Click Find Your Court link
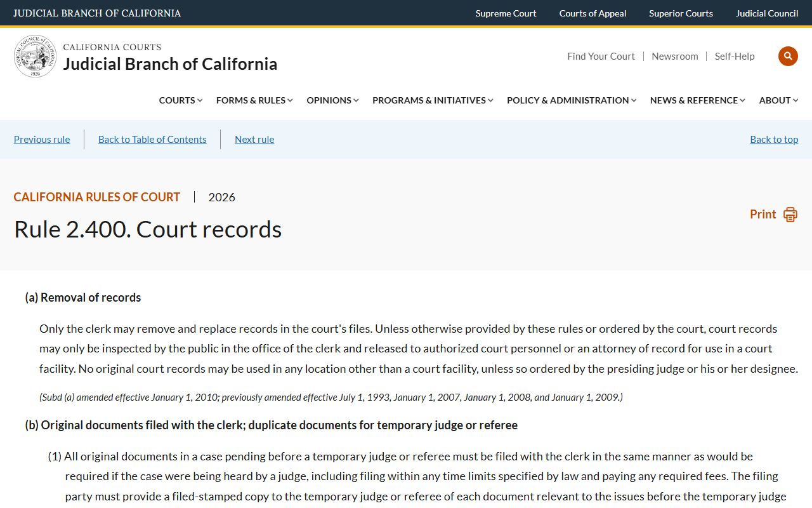Viewport: 812px width, 508px height. [x=601, y=57]
